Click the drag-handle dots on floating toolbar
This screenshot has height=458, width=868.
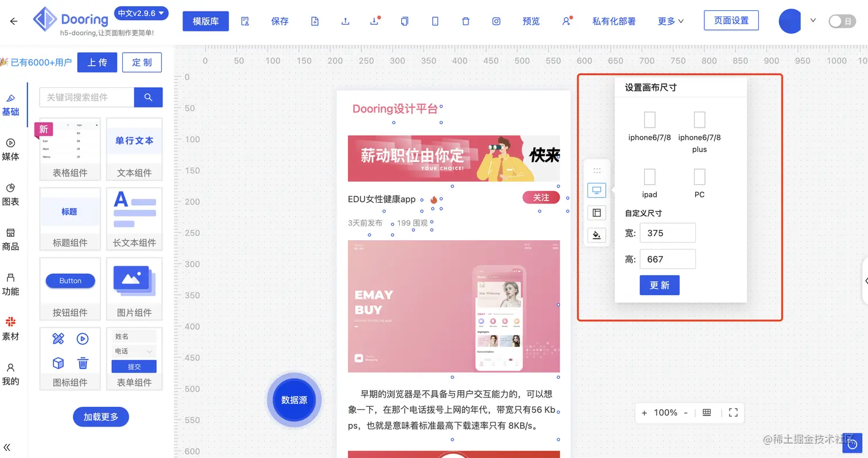(x=597, y=171)
